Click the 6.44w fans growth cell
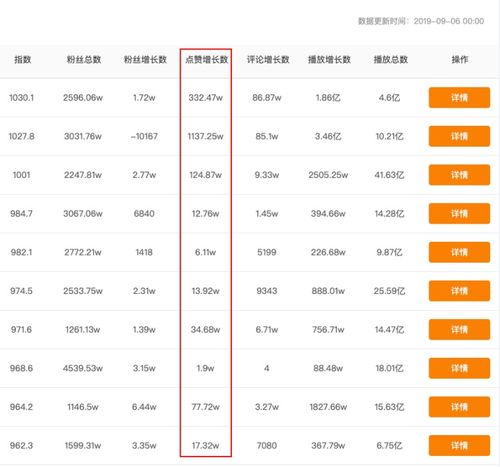 click(144, 407)
